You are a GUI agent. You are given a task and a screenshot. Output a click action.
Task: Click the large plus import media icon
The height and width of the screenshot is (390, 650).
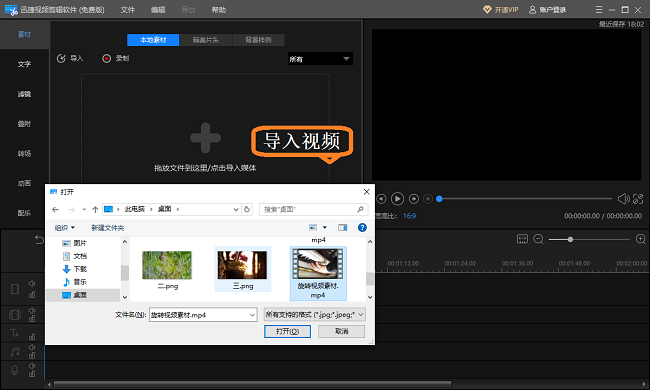pos(205,138)
